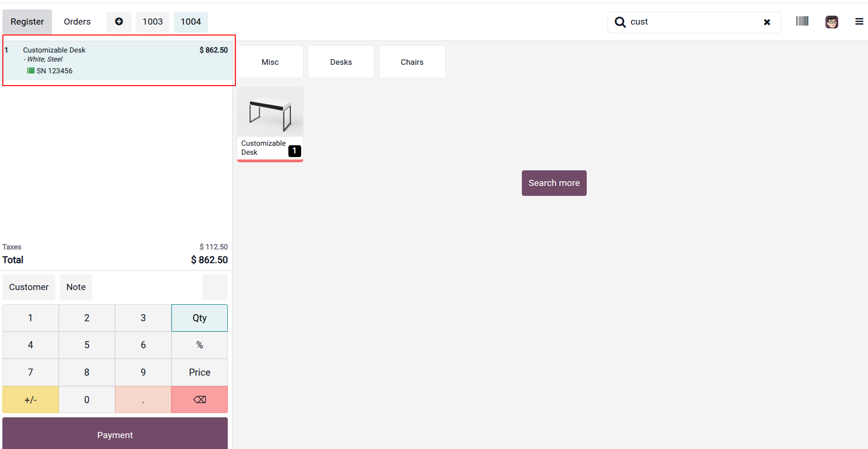This screenshot has height=449, width=868.
Task: Open the user avatar icon
Action: 832,22
